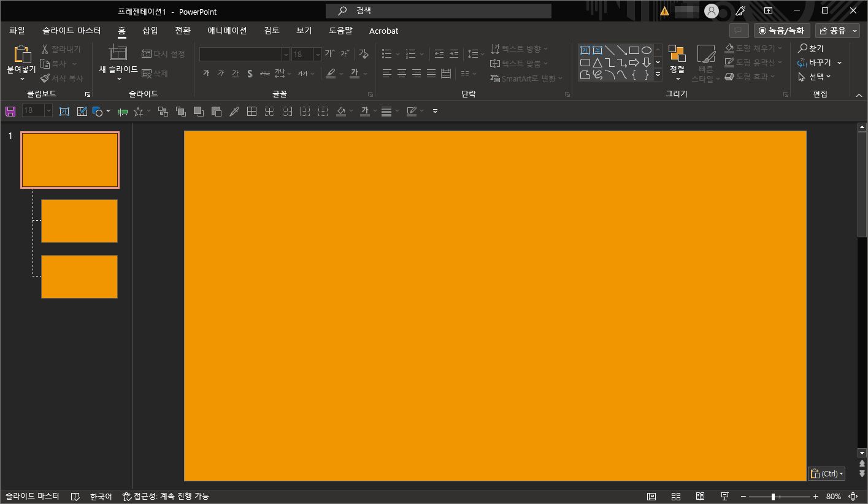868x504 pixels.
Task: Insert a text box from quick toolbar
Action: click(x=64, y=111)
